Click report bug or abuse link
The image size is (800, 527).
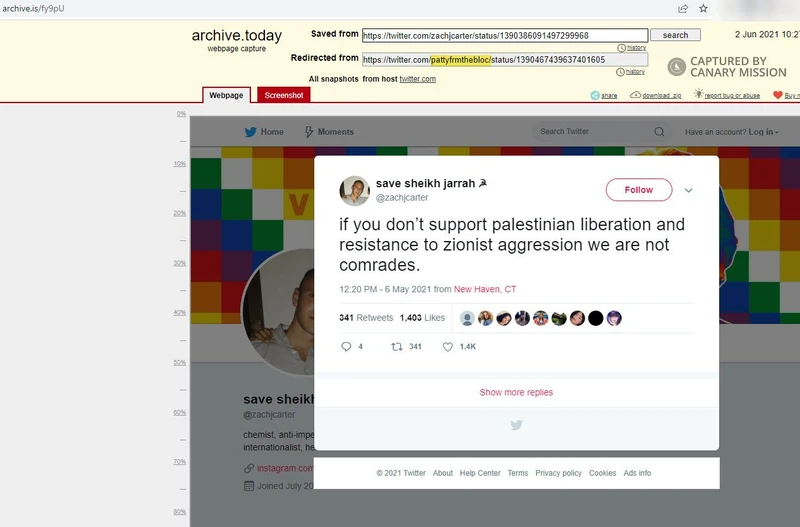point(732,95)
